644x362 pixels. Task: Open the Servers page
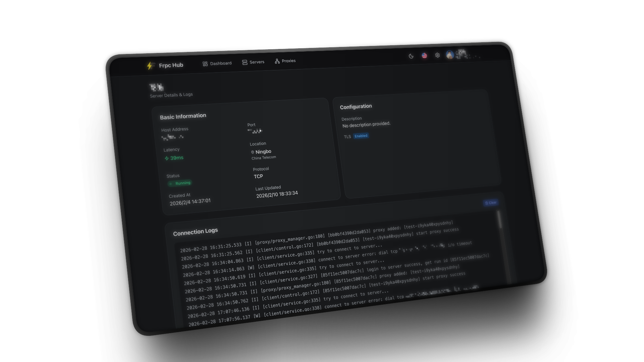(253, 62)
